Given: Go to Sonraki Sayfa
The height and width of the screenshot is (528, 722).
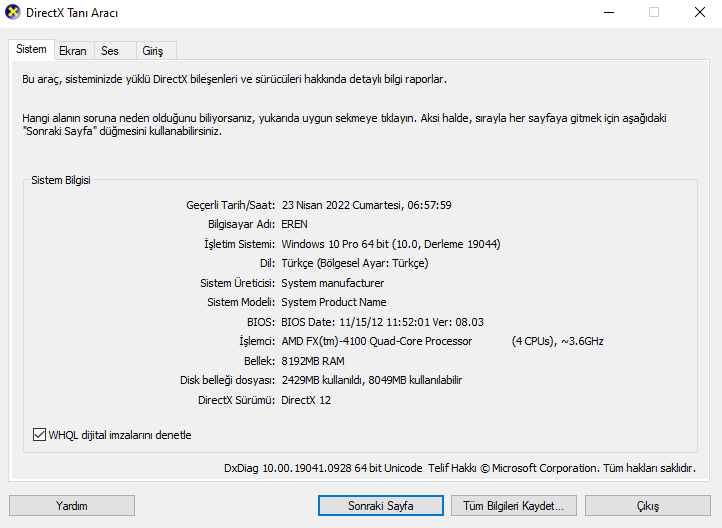Looking at the screenshot, I should tap(381, 505).
